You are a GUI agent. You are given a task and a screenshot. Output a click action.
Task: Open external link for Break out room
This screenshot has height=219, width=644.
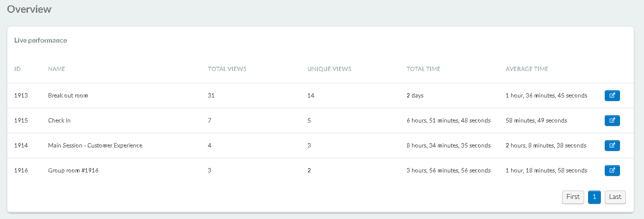[612, 96]
